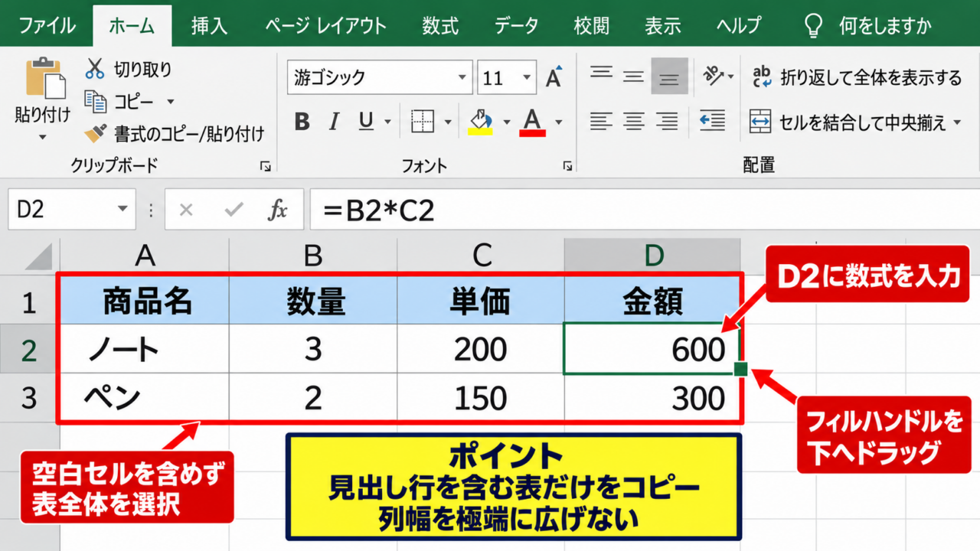The image size is (980, 551).
Task: Click the Cut scissors icon
Action: point(94,69)
